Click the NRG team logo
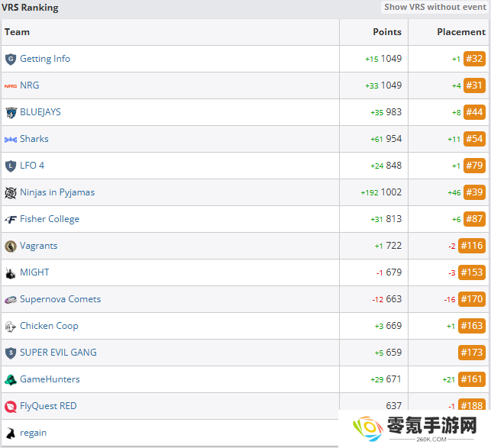Image resolution: width=491 pixels, height=448 pixels. click(x=11, y=85)
